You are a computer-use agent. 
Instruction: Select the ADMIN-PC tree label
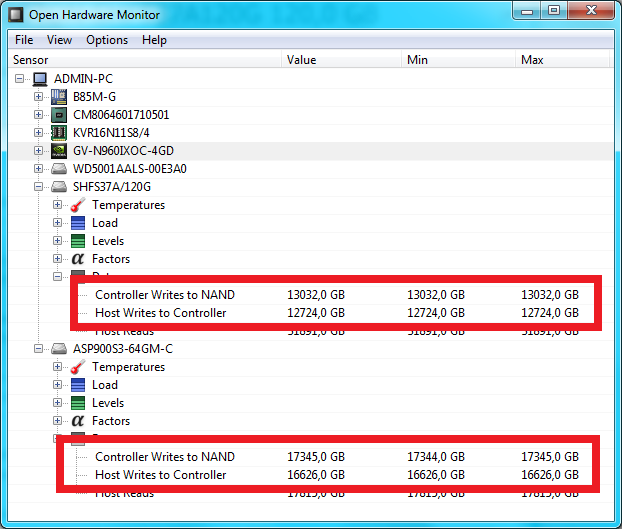coord(83,79)
